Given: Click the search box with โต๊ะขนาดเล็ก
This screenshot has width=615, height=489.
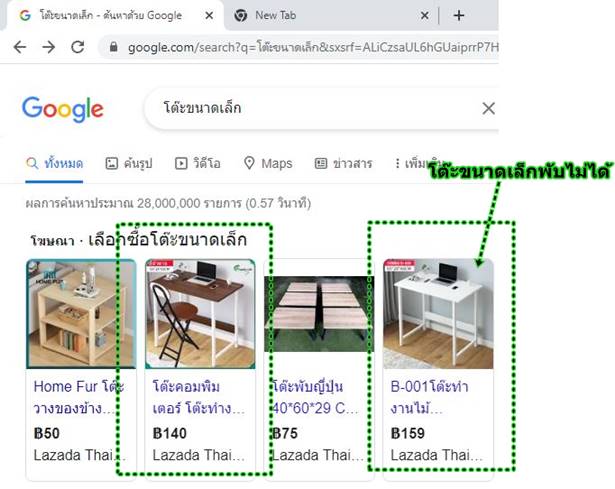Looking at the screenshot, I should tap(314, 108).
